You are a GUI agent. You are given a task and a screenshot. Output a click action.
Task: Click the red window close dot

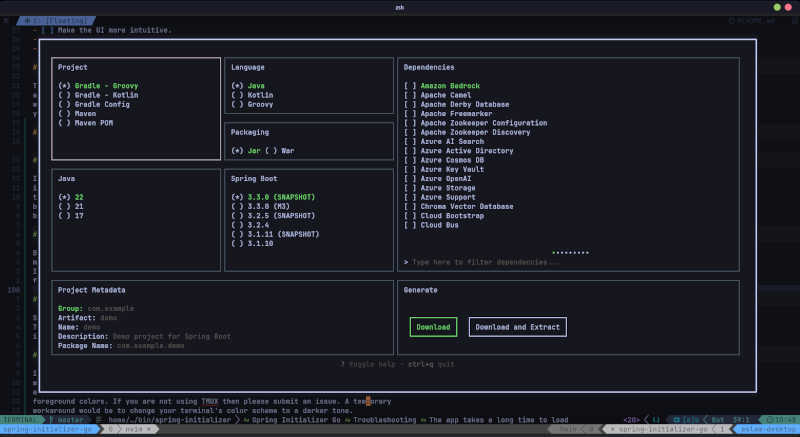coord(788,7)
